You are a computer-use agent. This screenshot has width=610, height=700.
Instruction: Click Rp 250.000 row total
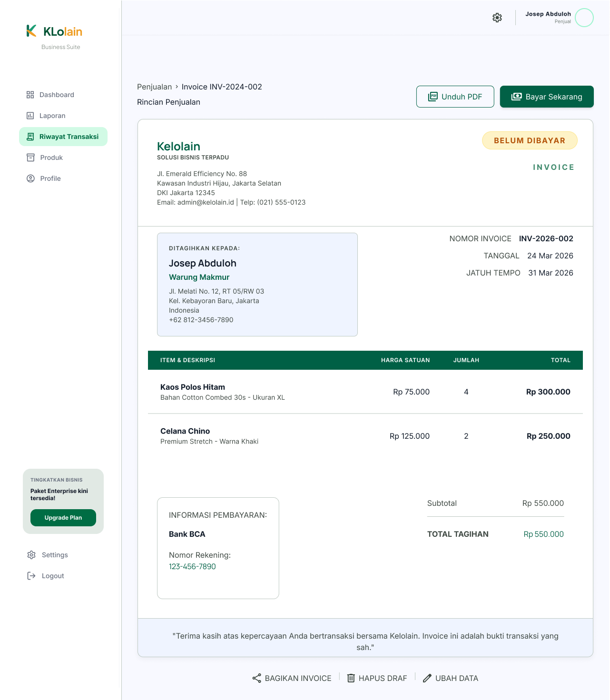pos(549,436)
